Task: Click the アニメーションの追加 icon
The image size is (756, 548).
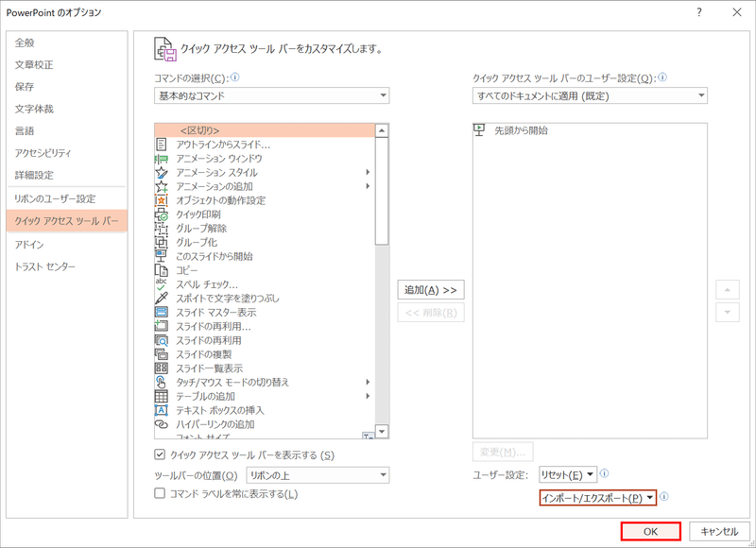Action: (x=162, y=186)
